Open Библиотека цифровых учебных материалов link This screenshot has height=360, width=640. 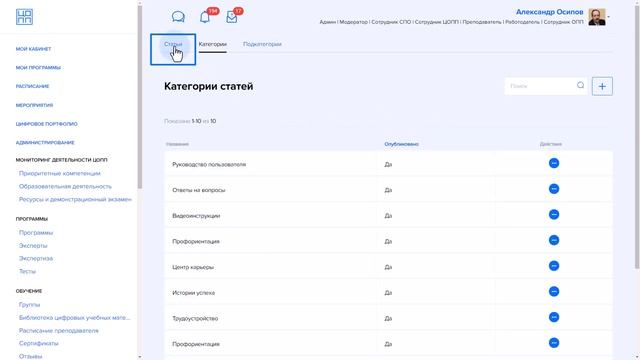point(74,318)
